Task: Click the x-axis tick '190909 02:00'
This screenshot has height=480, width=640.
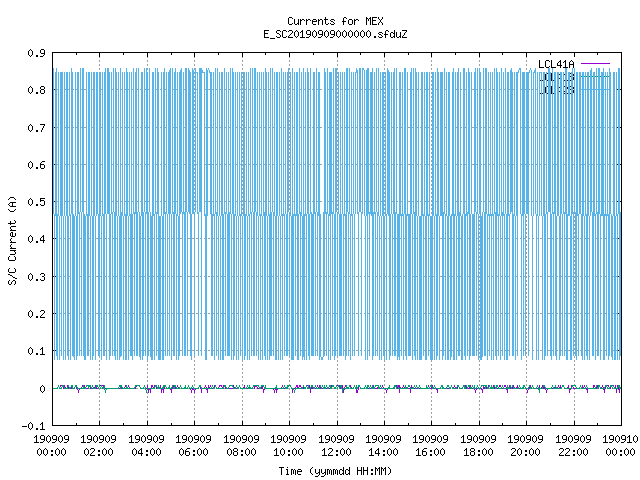Action: tap(98, 446)
